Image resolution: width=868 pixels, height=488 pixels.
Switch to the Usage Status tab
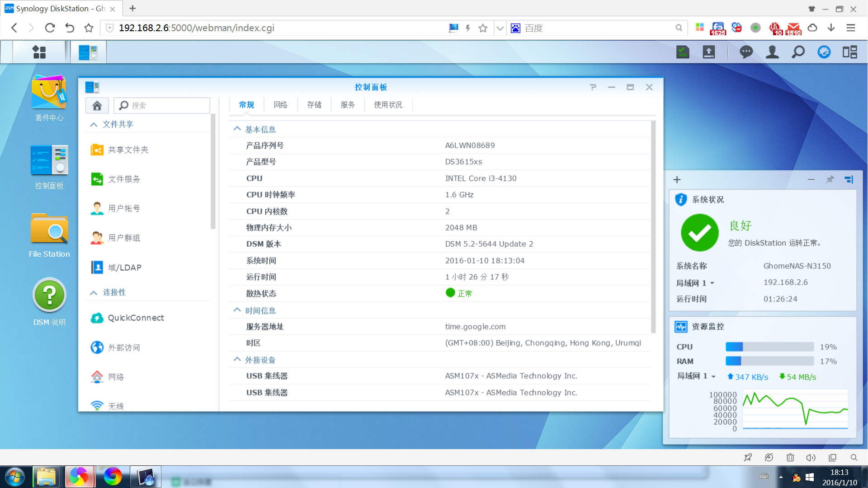pyautogui.click(x=388, y=105)
